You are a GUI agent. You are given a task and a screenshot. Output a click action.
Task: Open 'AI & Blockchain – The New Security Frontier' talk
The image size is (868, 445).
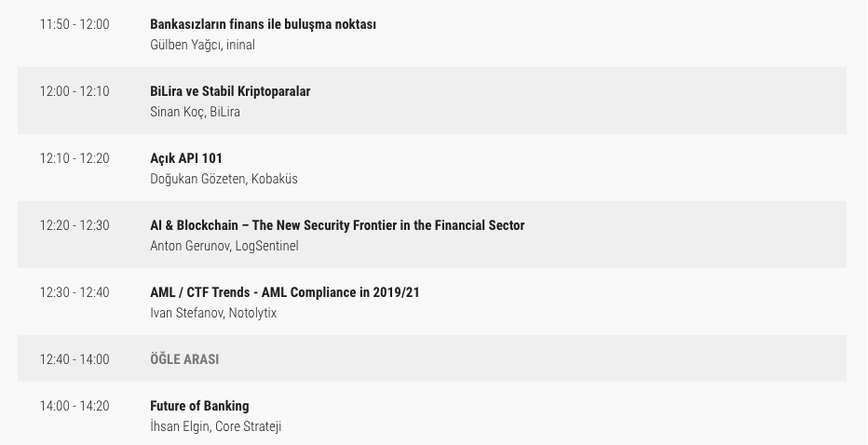pos(337,225)
